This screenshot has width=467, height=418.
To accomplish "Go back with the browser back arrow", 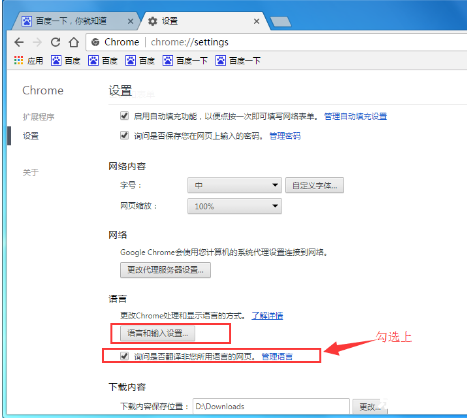I will click(19, 42).
